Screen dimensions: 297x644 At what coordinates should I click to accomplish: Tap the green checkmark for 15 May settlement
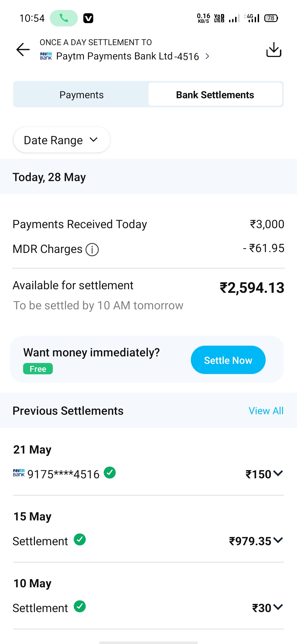tap(80, 540)
